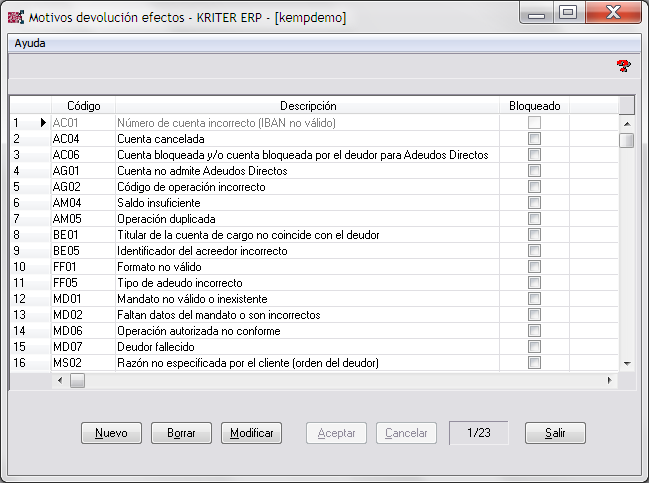Click the horizontal scrollbar right arrow
649x483 pixels.
coord(610,381)
